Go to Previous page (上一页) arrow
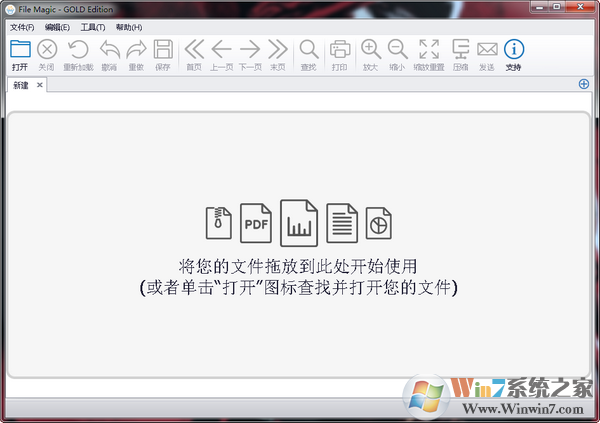The height and width of the screenshot is (423, 600). (x=221, y=49)
